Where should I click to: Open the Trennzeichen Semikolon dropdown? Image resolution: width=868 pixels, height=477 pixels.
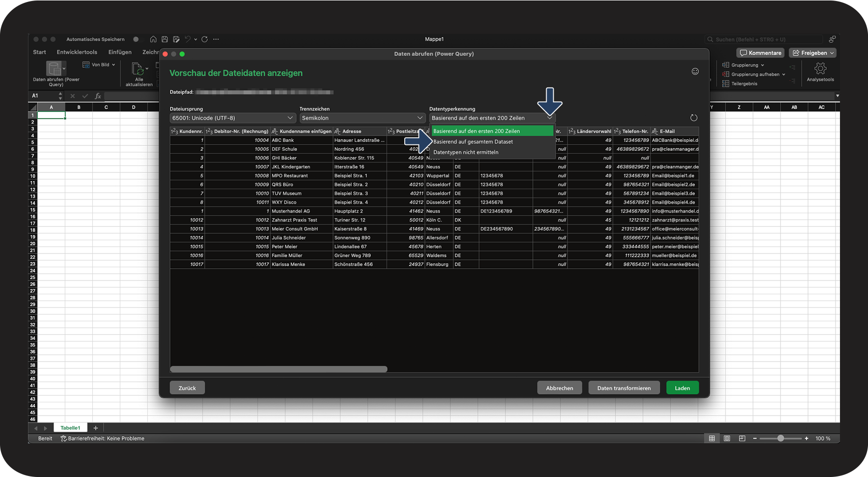pos(362,118)
